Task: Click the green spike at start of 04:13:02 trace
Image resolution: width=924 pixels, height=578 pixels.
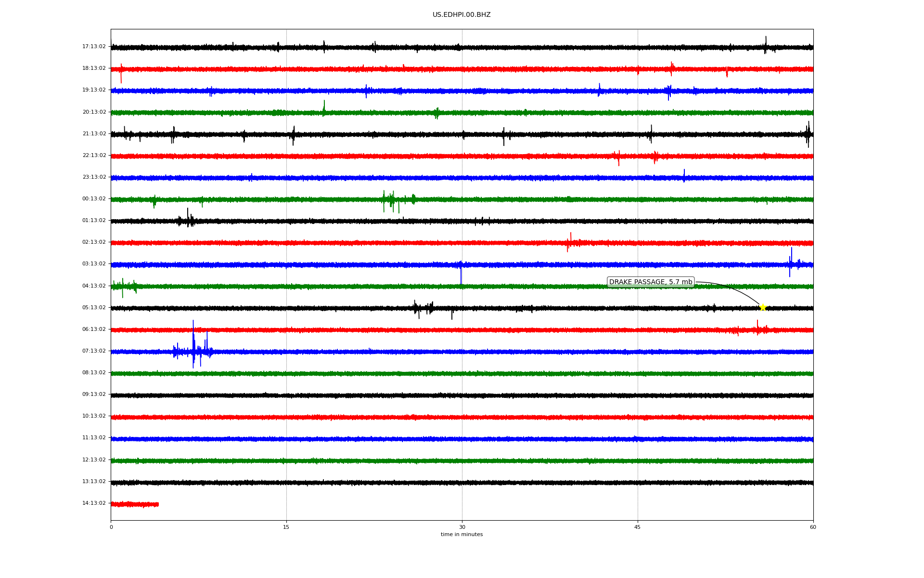Action: 123,288
